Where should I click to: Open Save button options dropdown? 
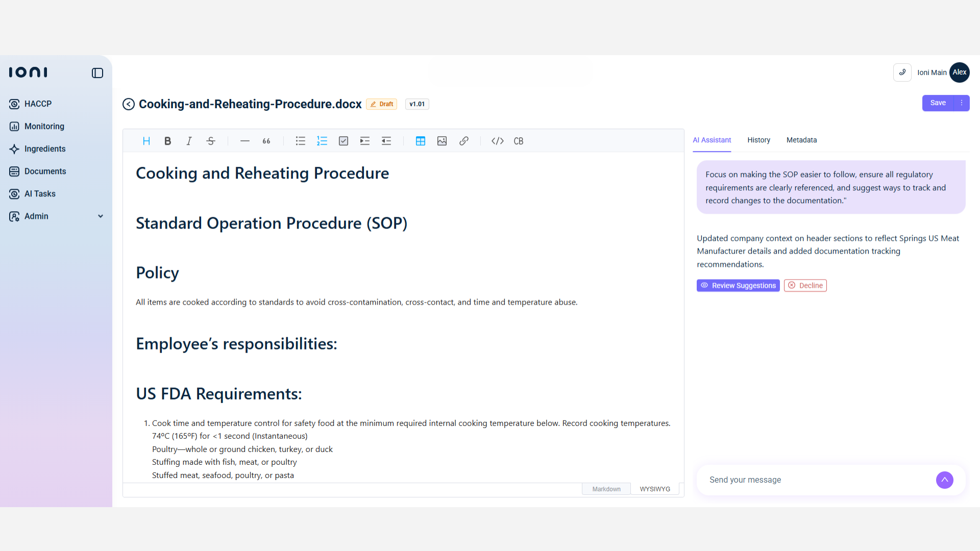point(962,103)
